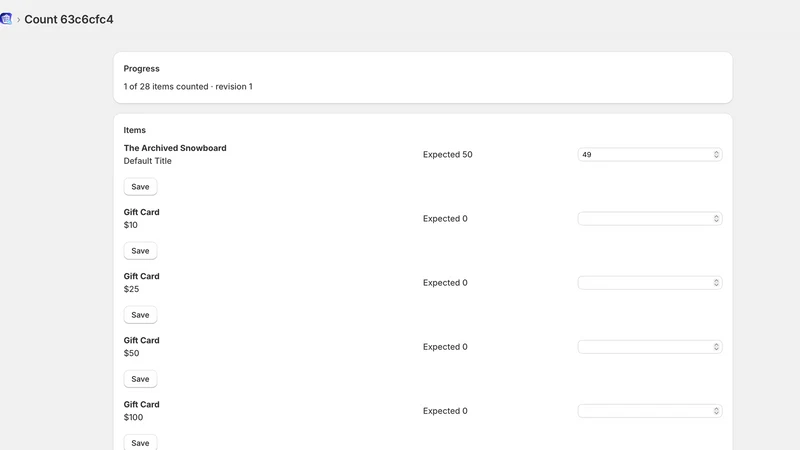The width and height of the screenshot is (800, 450).
Task: Save the Gift Card $50 count
Action: (140, 379)
